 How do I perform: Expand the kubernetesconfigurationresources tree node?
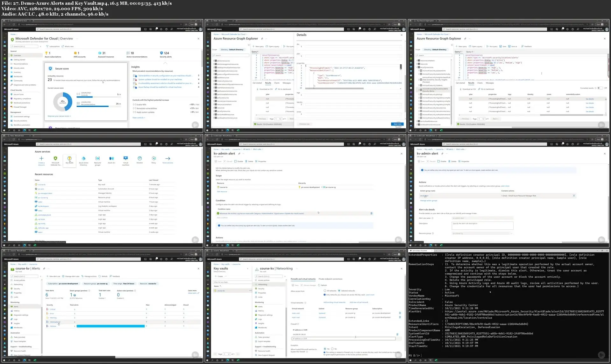[214, 84]
